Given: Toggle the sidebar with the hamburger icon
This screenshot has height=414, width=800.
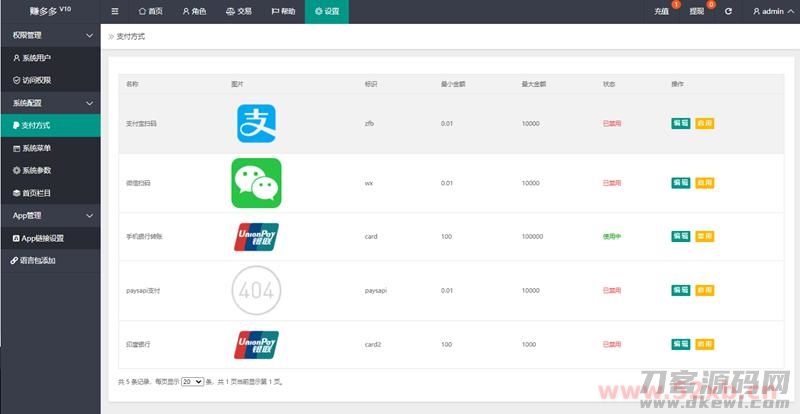Looking at the screenshot, I should click(115, 11).
